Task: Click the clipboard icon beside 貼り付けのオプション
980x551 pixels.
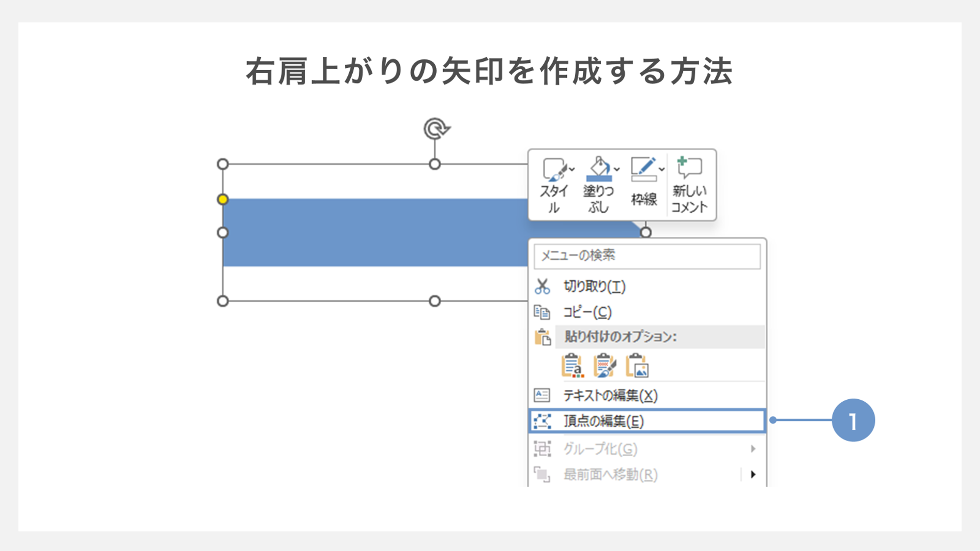Action: click(x=543, y=337)
